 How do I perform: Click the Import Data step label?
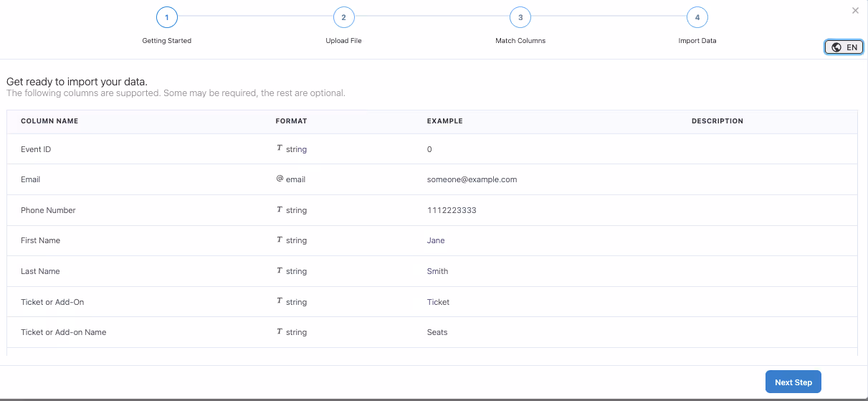pyautogui.click(x=697, y=41)
